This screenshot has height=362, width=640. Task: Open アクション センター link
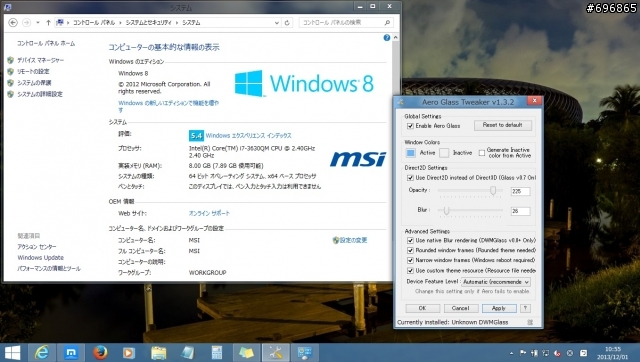click(x=37, y=247)
